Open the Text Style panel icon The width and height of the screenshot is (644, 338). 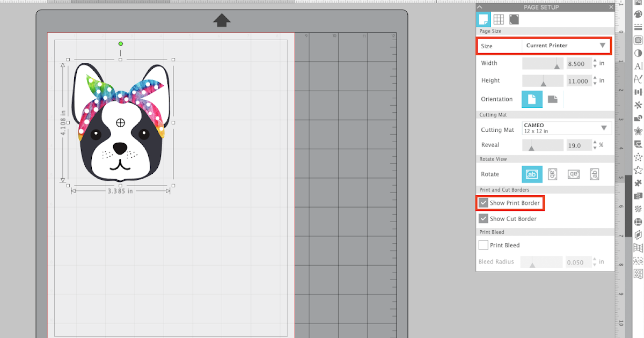(x=638, y=66)
